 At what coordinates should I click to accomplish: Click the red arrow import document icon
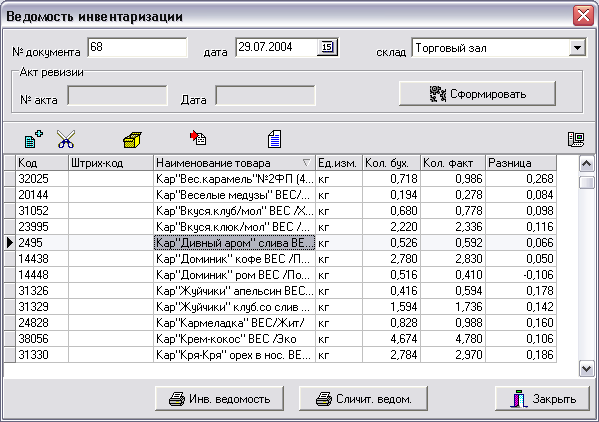point(198,138)
